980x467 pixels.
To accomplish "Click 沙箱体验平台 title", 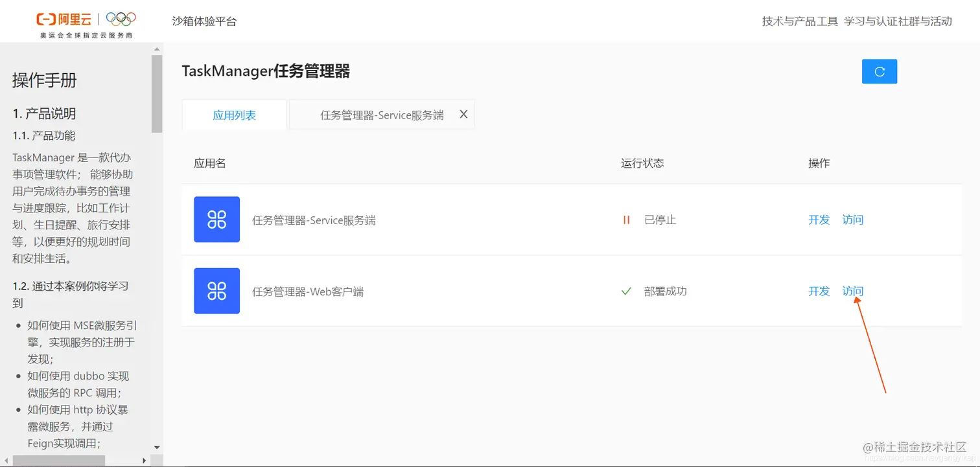I will pyautogui.click(x=204, y=21).
